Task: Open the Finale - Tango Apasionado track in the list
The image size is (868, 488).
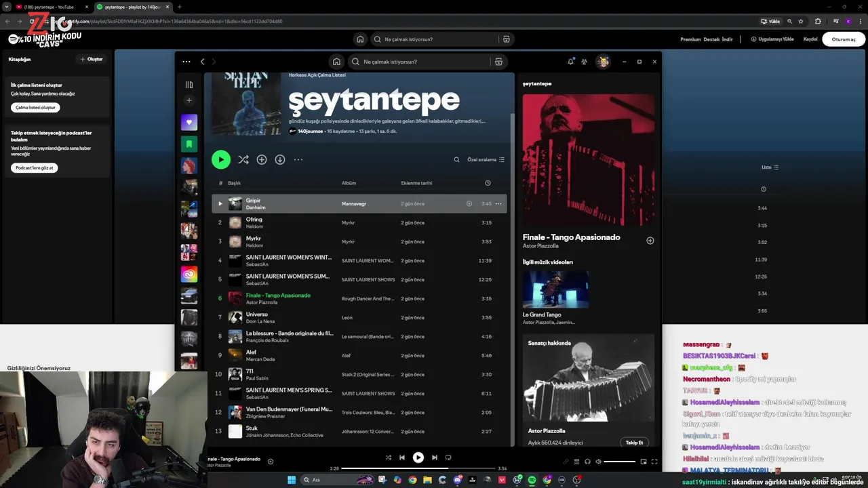Action: (x=278, y=296)
